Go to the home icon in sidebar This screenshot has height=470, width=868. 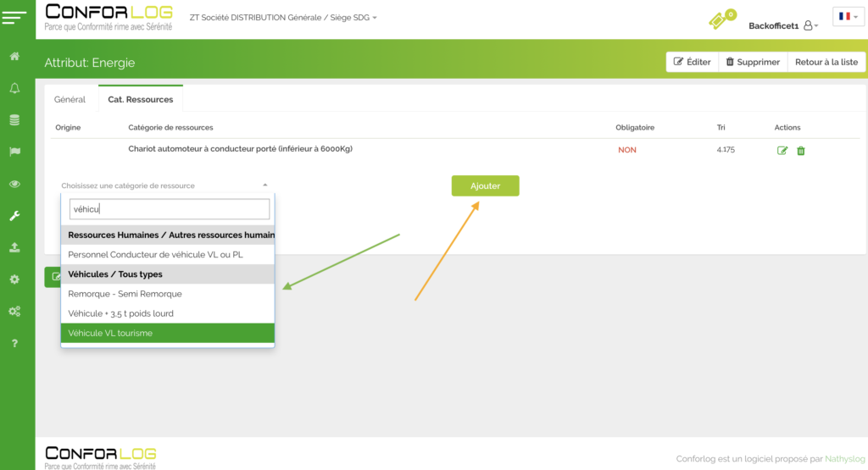pyautogui.click(x=14, y=56)
